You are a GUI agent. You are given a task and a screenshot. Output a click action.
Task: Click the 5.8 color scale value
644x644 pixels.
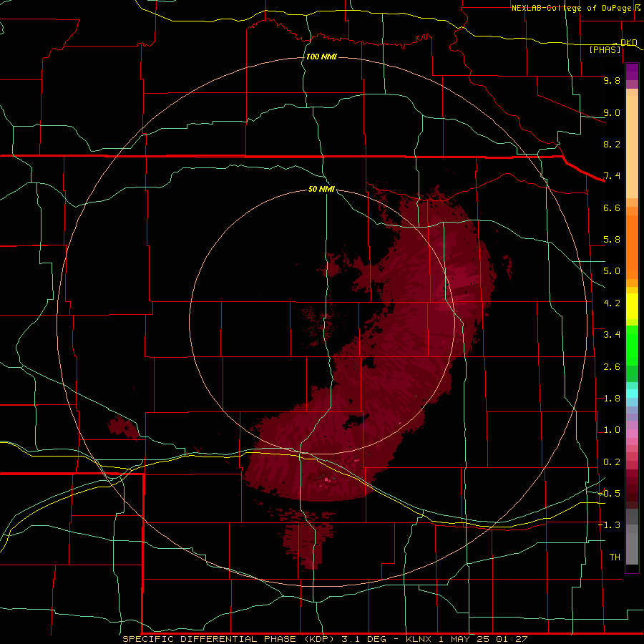pyautogui.click(x=612, y=240)
